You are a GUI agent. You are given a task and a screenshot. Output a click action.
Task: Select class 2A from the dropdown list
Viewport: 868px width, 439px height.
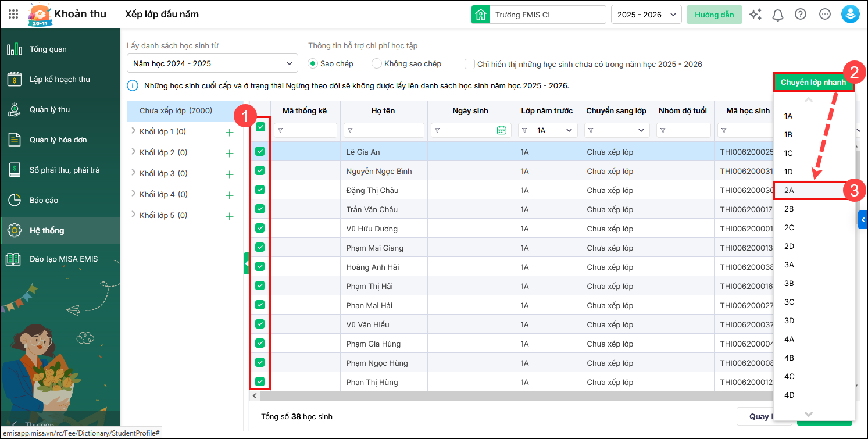point(789,190)
